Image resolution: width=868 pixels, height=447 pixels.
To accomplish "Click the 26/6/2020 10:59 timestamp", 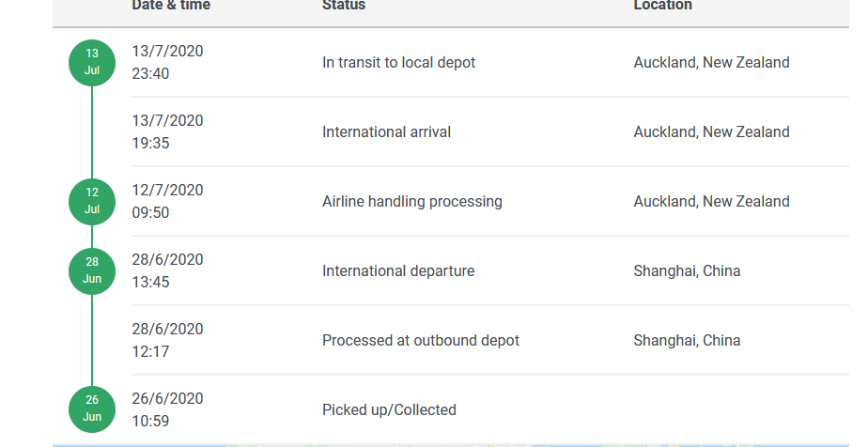I will pos(167,410).
